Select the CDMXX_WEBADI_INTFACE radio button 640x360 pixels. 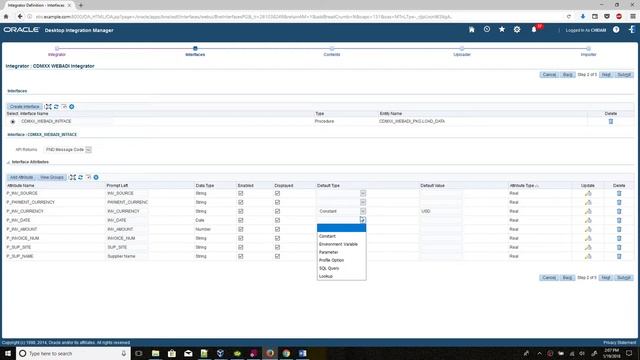tap(13, 122)
